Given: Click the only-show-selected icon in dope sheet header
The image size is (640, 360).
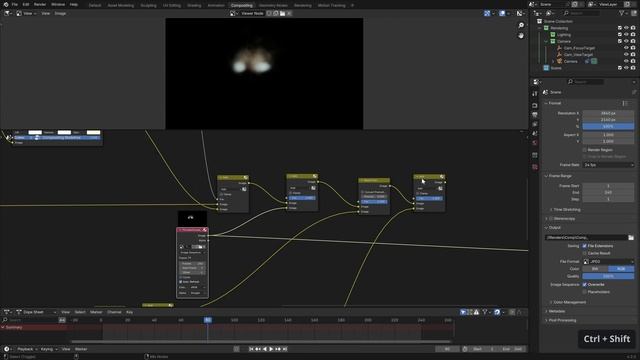Looking at the screenshot, I should [463, 312].
